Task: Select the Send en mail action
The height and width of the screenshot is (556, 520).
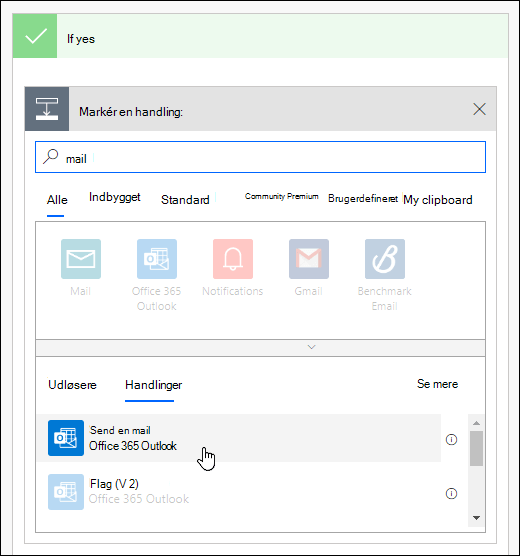Action: [239, 438]
